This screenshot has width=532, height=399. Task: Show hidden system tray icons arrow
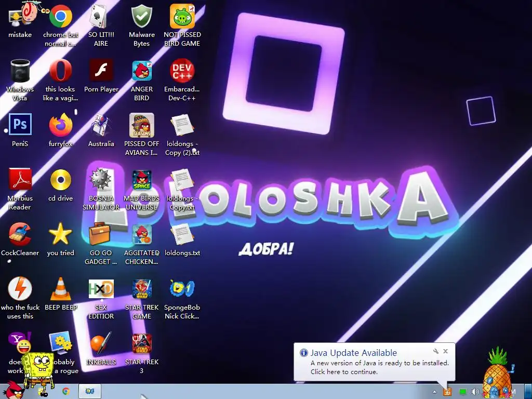click(434, 392)
